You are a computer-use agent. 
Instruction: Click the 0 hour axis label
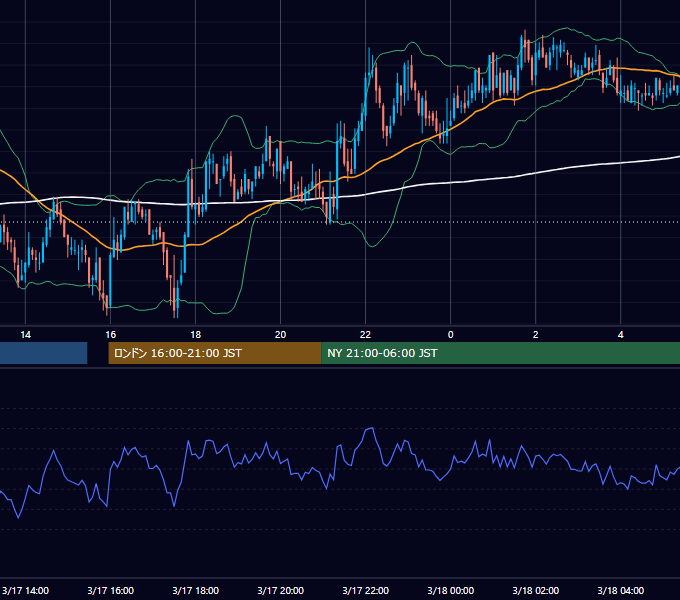pyautogui.click(x=451, y=335)
